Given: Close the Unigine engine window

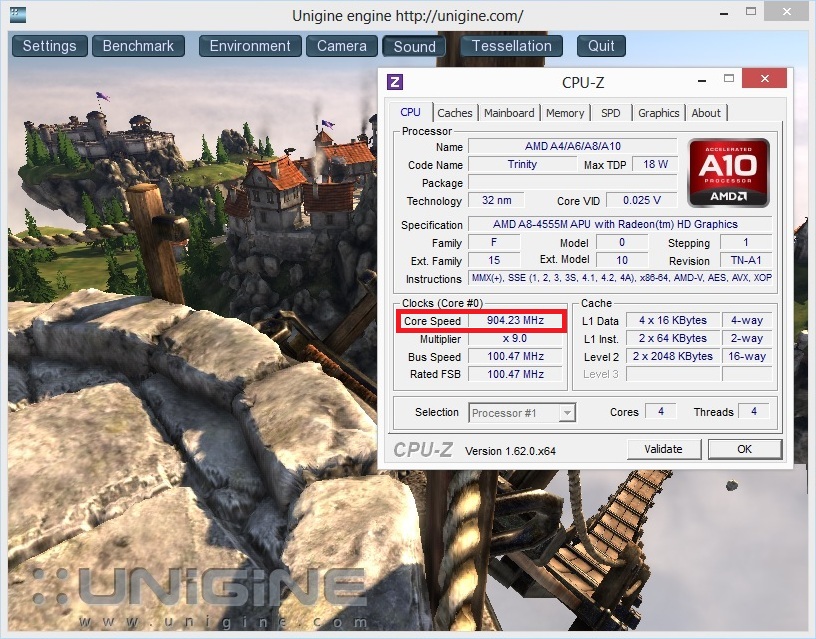Looking at the screenshot, I should (x=787, y=12).
